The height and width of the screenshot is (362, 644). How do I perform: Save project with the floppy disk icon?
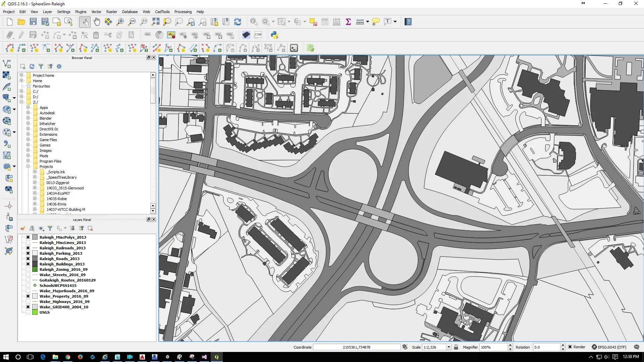tap(33, 22)
